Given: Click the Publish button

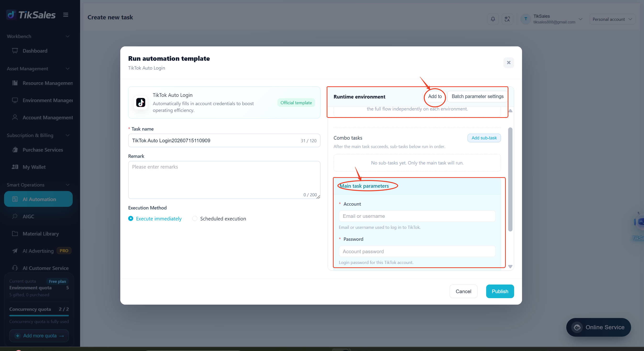Looking at the screenshot, I should (x=500, y=291).
